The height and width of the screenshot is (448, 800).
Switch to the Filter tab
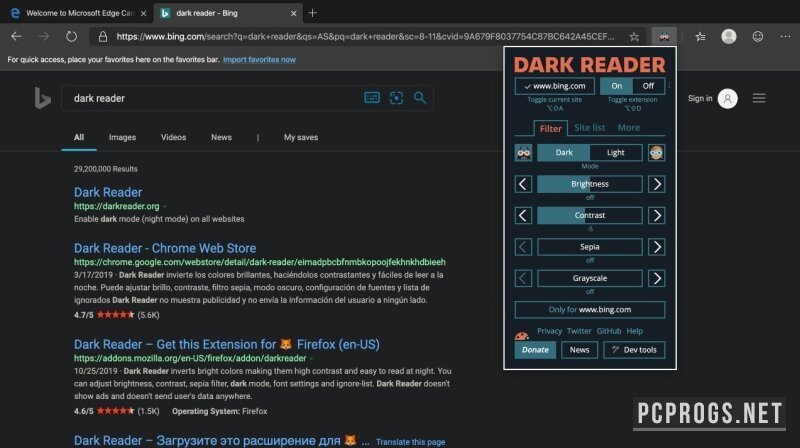551,129
